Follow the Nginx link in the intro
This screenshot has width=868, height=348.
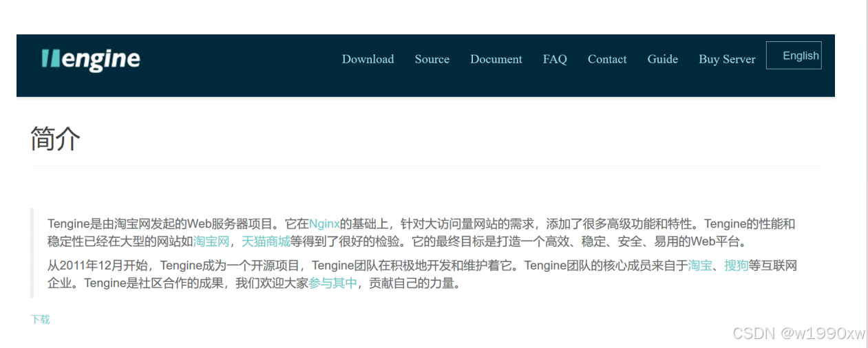click(x=324, y=224)
